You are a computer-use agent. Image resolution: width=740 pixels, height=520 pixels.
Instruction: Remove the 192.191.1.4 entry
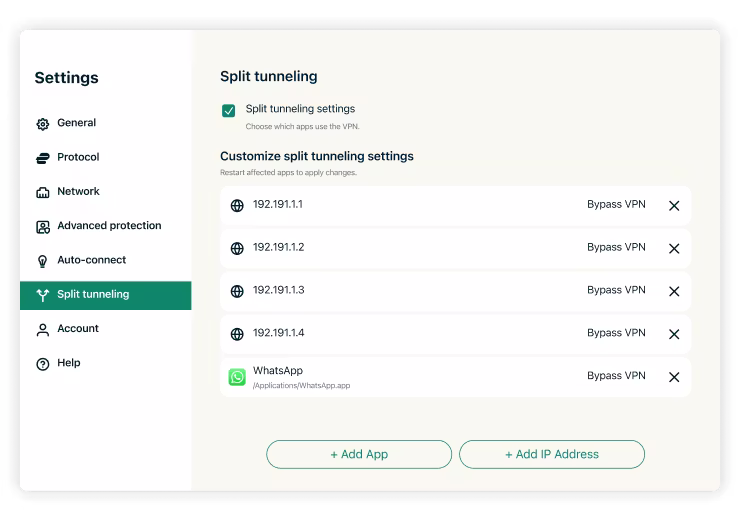(x=674, y=335)
